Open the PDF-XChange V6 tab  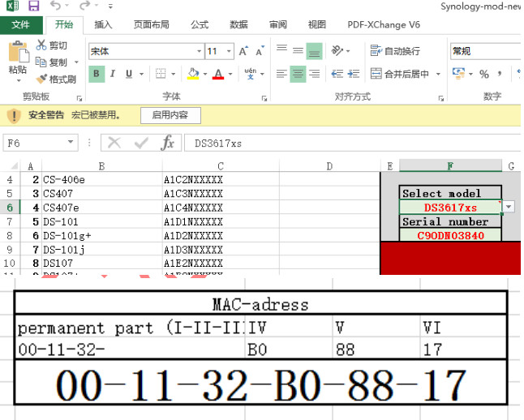pos(384,24)
